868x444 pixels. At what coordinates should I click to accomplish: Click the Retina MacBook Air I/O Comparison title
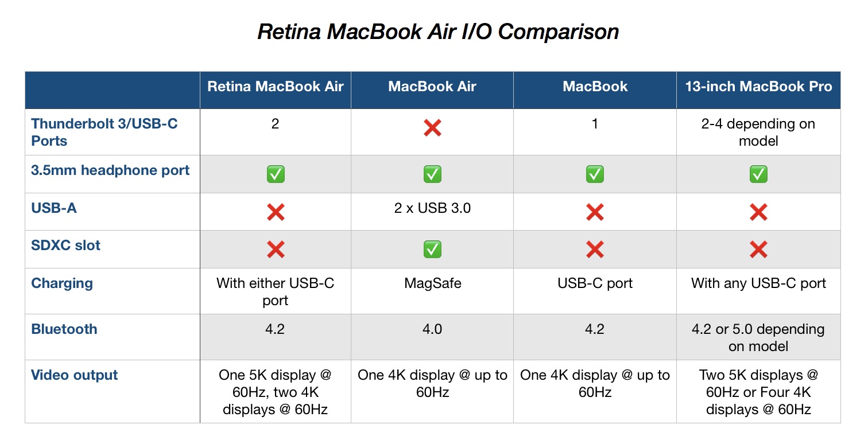click(438, 32)
